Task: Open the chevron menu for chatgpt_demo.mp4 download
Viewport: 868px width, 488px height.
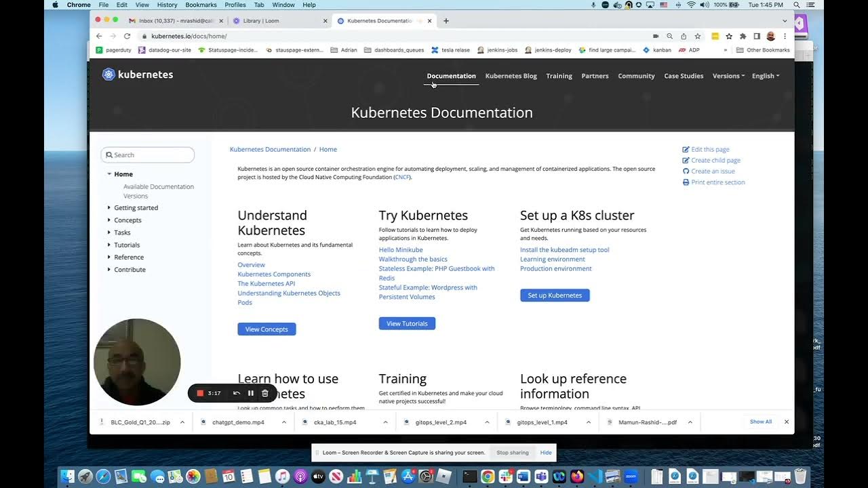Action: pyautogui.click(x=283, y=422)
